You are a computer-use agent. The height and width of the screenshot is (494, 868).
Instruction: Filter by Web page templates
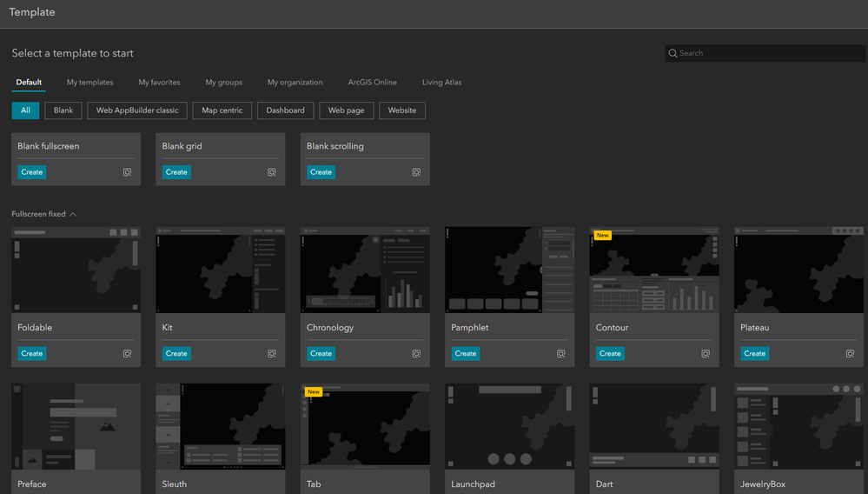point(346,110)
